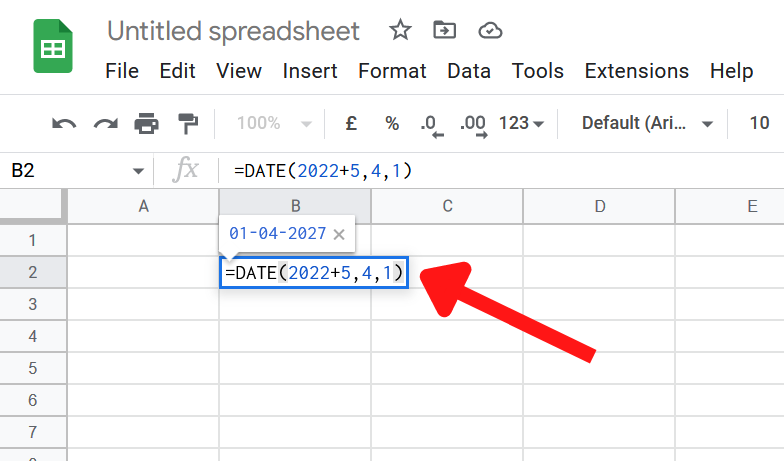Open the 123 number formats dropdown
The height and width of the screenshot is (461, 784).
521,123
